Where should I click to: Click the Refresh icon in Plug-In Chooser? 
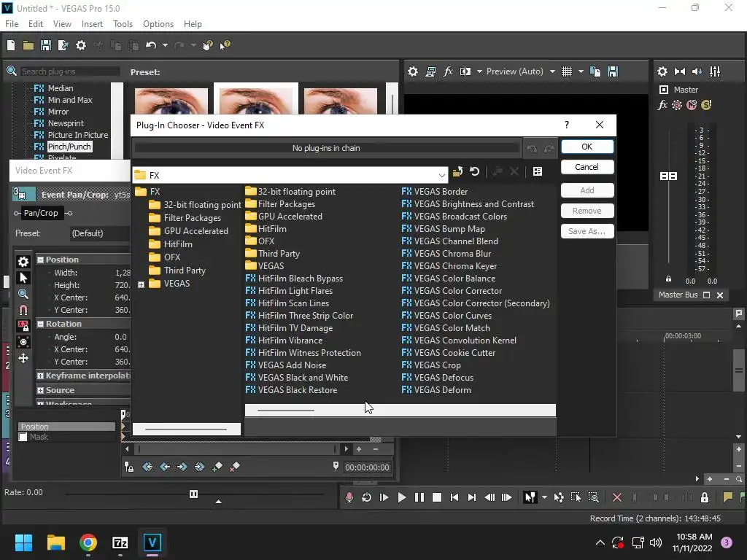point(474,171)
